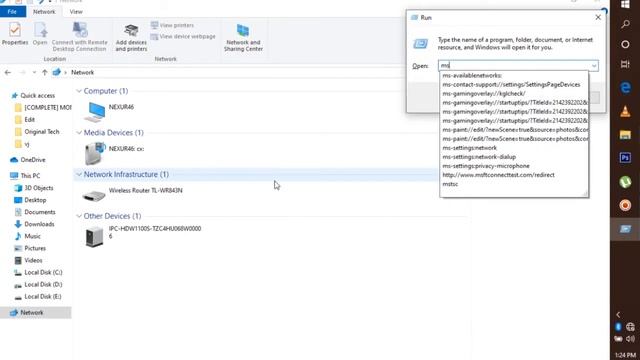Open Photoshop from taskbar

pos(625,158)
